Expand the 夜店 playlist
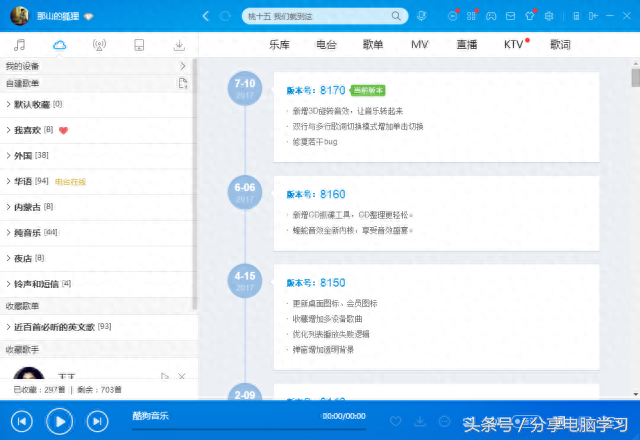The height and width of the screenshot is (440, 640). [8, 258]
